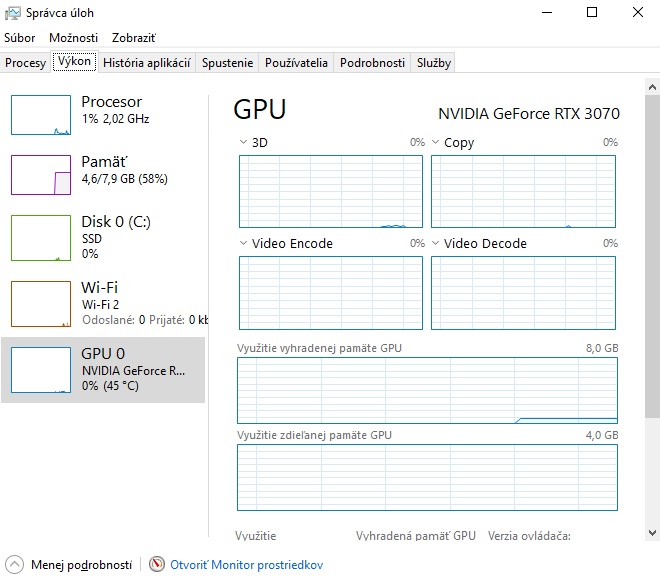Switch to the Podrobnosti tab
This screenshot has height=581, width=660.
(x=372, y=63)
